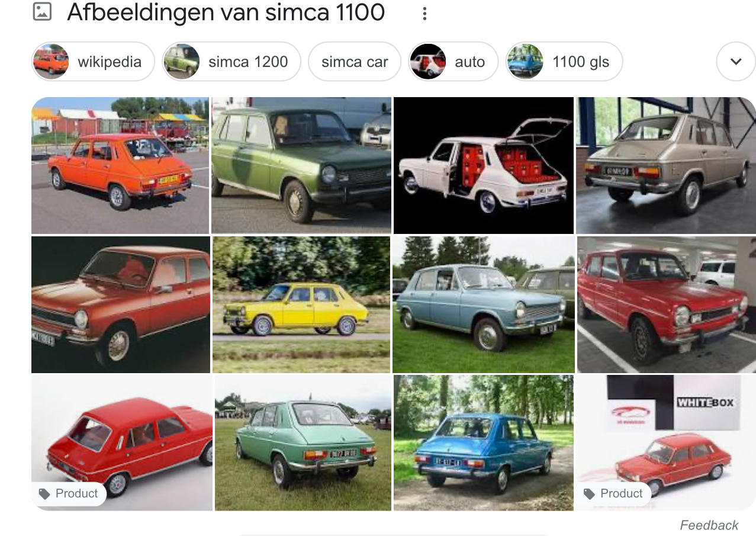Viewport: 756px width, 536px height.
Task: Open blue Simca under trees photo
Action: tap(484, 443)
